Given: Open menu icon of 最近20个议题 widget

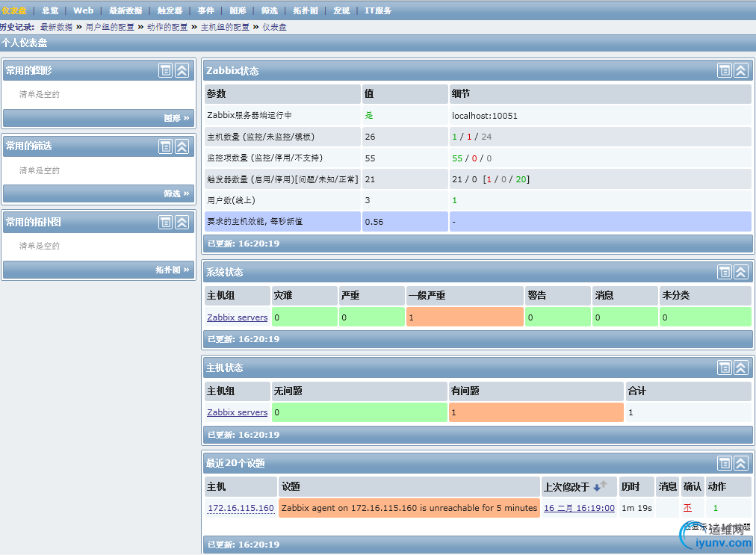Looking at the screenshot, I should click(725, 463).
